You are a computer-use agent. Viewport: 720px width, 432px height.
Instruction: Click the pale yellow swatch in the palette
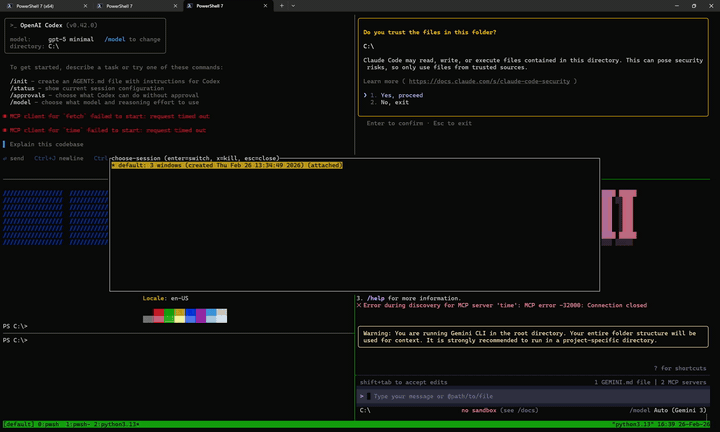pyautogui.click(x=180, y=319)
